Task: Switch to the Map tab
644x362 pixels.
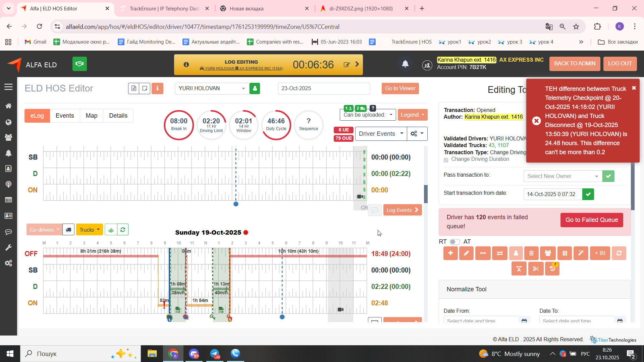Action: (x=91, y=116)
